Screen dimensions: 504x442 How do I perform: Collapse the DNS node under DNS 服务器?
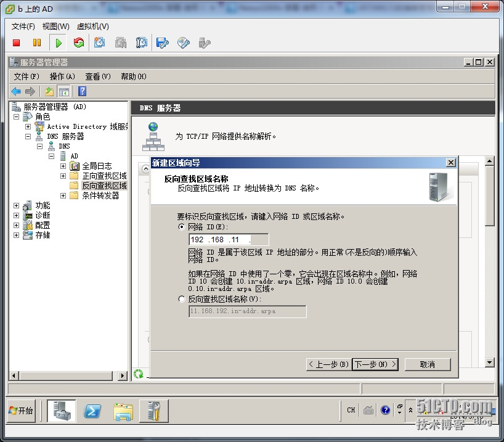pos(39,146)
